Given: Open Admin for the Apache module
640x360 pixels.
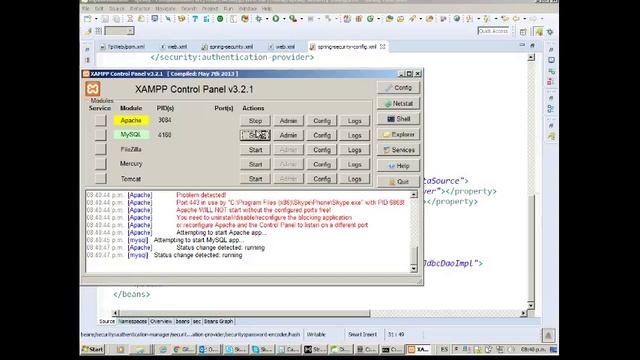Looking at the screenshot, I should 288,121.
